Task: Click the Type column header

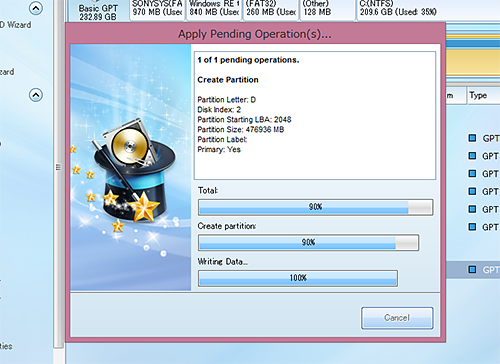Action: click(483, 96)
